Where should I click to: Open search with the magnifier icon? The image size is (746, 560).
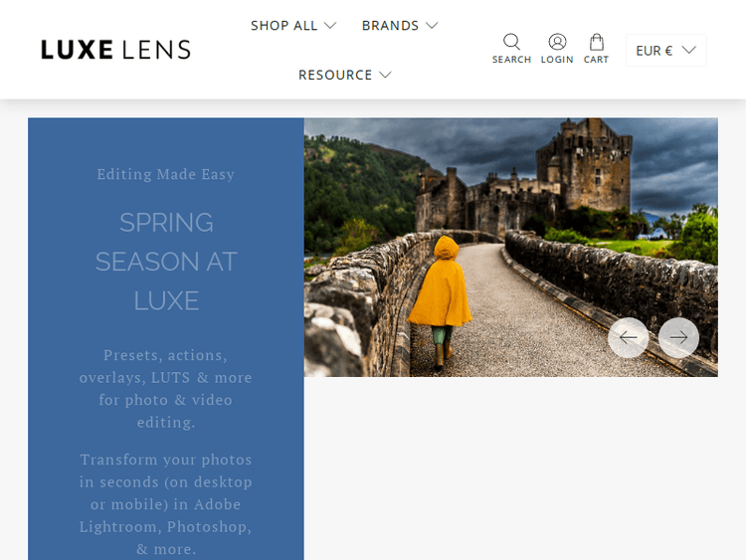pyautogui.click(x=511, y=42)
